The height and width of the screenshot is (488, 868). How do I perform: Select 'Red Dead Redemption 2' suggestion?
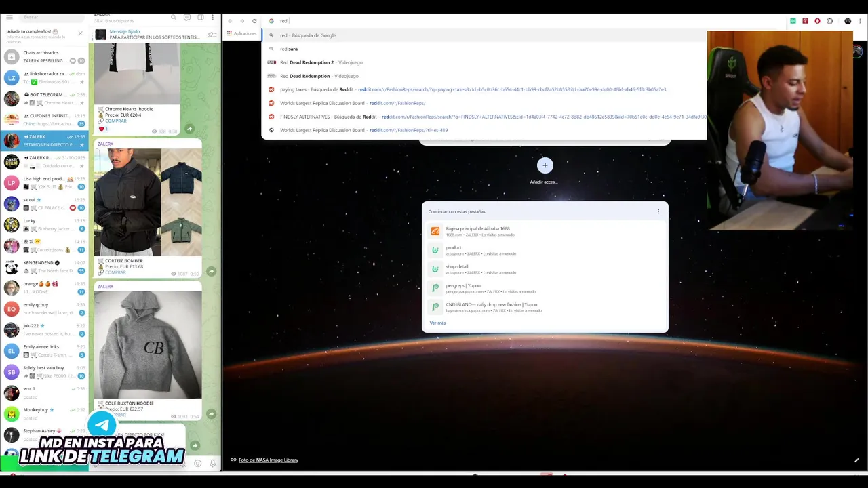coord(484,62)
